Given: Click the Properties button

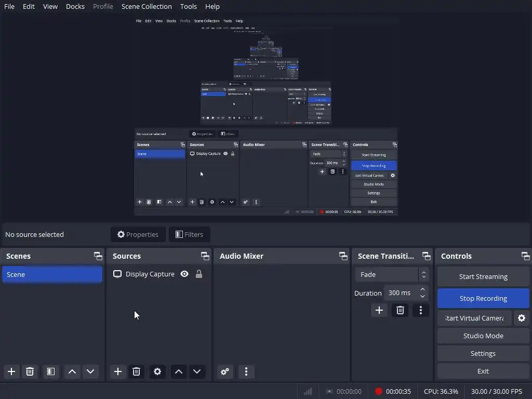Looking at the screenshot, I should 138,234.
